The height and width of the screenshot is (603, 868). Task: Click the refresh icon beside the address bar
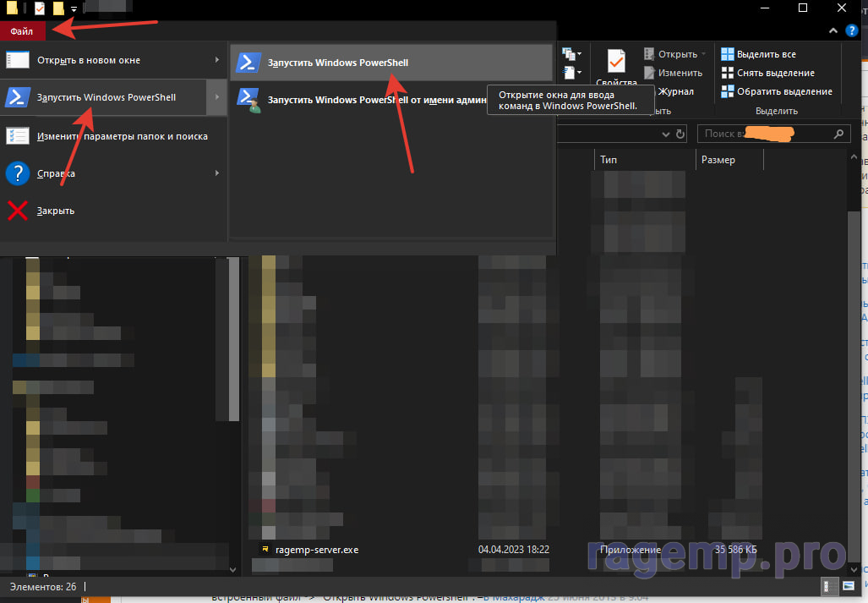[680, 134]
